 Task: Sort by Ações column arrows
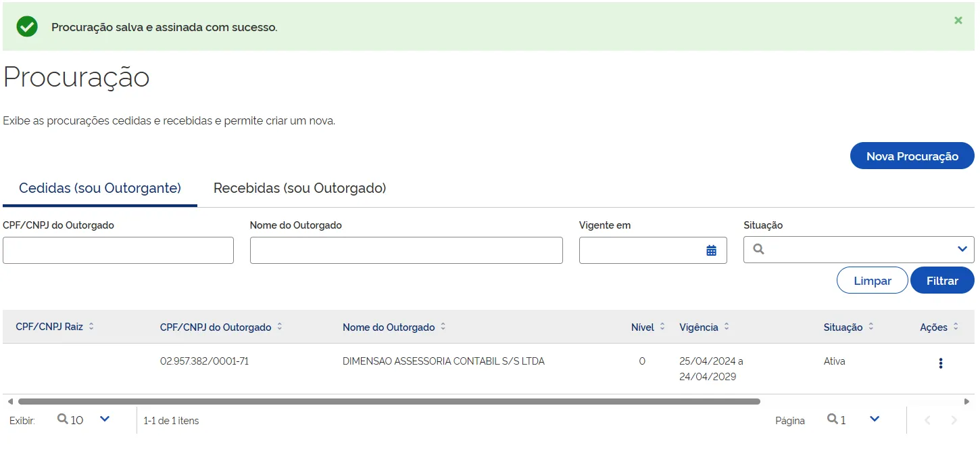956,327
